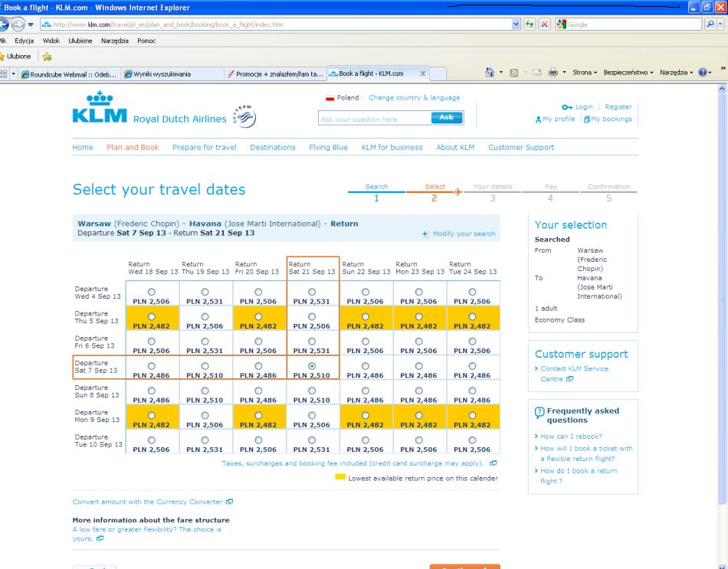This screenshot has height=569, width=728.
Task: Click the SkyTeam round logo
Action: click(x=244, y=116)
